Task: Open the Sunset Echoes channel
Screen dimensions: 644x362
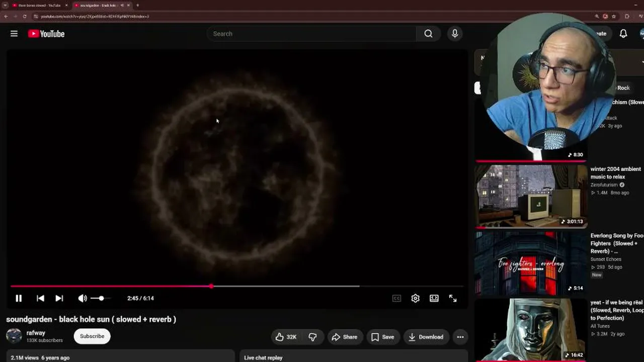Action: pyautogui.click(x=606, y=259)
